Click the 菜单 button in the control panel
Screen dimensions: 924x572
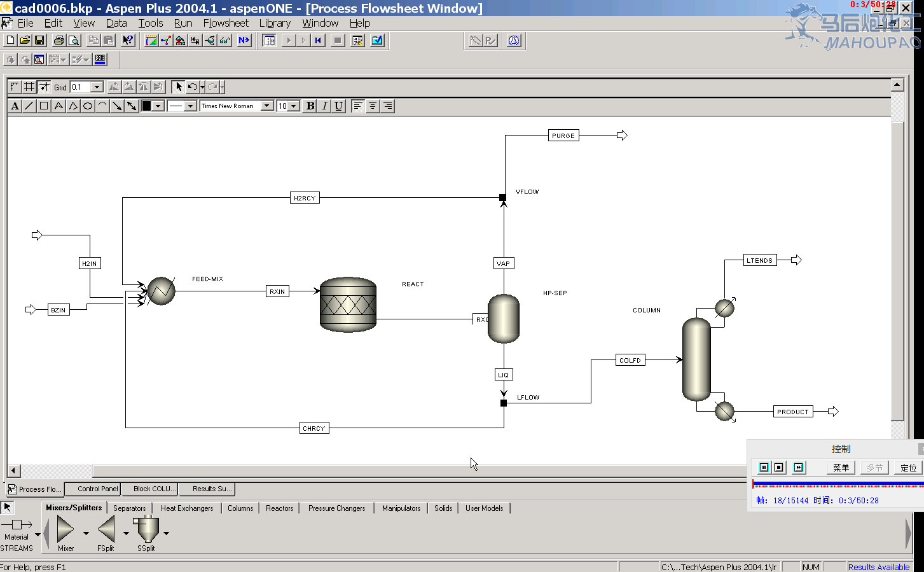point(841,467)
